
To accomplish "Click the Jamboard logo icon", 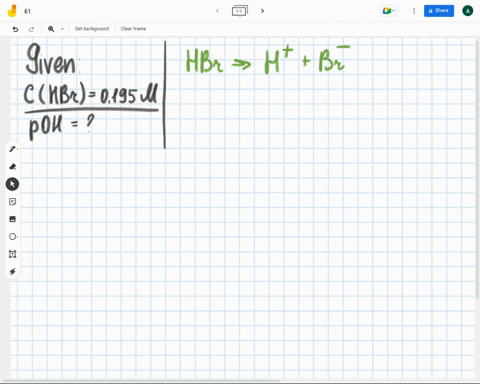I will pyautogui.click(x=12, y=11).
